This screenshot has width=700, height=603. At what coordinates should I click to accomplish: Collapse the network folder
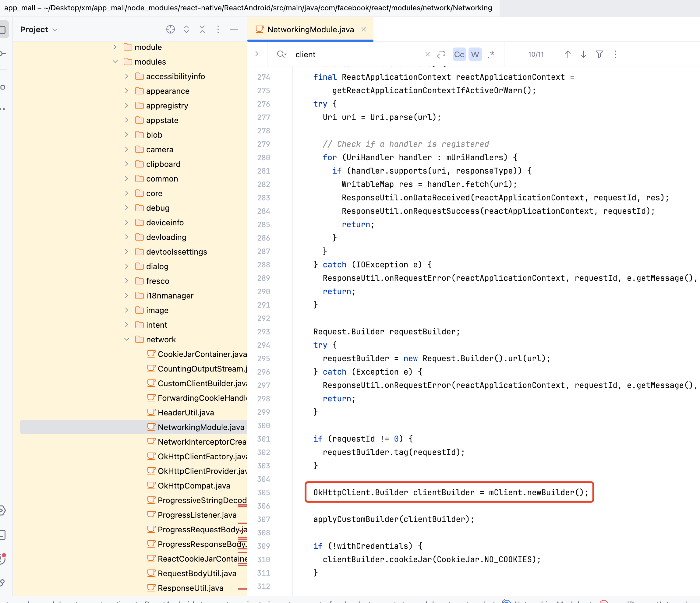127,340
